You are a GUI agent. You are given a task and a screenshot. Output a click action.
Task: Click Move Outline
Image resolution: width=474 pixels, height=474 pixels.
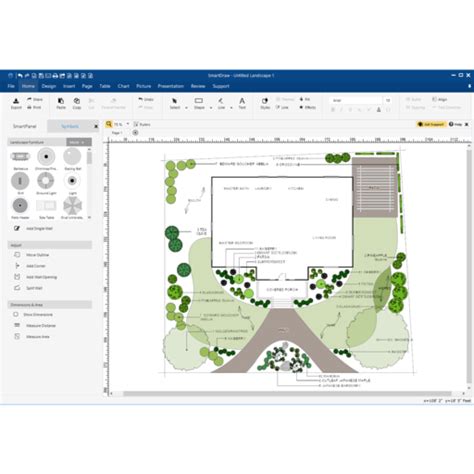click(x=32, y=255)
